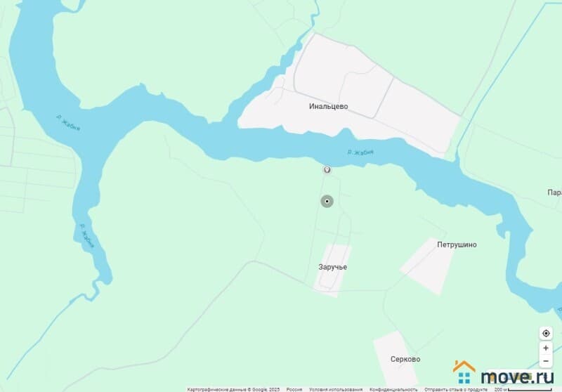
Task: Zoom out with the minus button
Action: pos(546,361)
